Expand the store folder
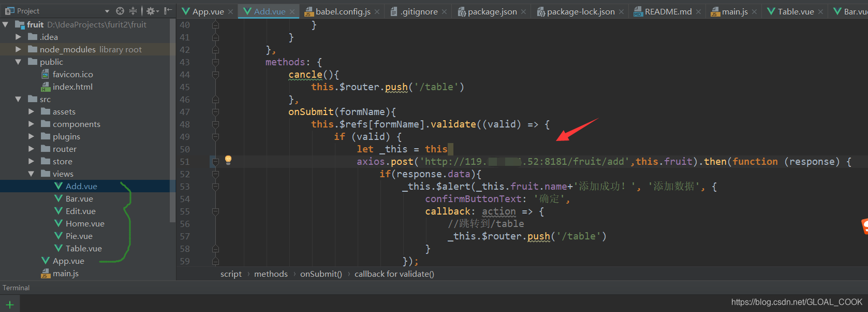The width and height of the screenshot is (868, 312). pos(32,161)
